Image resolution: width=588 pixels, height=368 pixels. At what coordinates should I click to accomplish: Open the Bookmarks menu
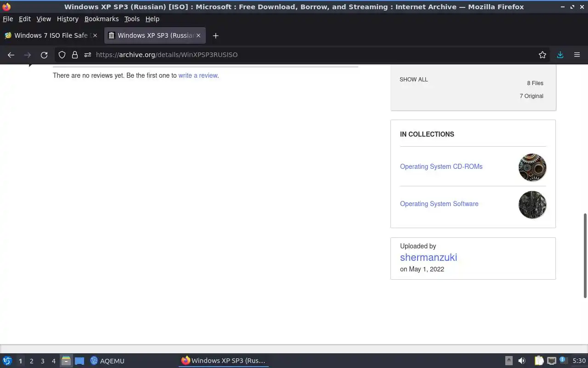[102, 19]
